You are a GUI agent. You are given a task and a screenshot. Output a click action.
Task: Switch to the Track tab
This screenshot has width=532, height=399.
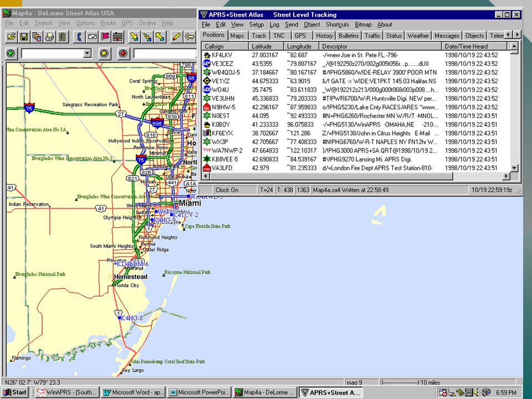click(x=259, y=35)
